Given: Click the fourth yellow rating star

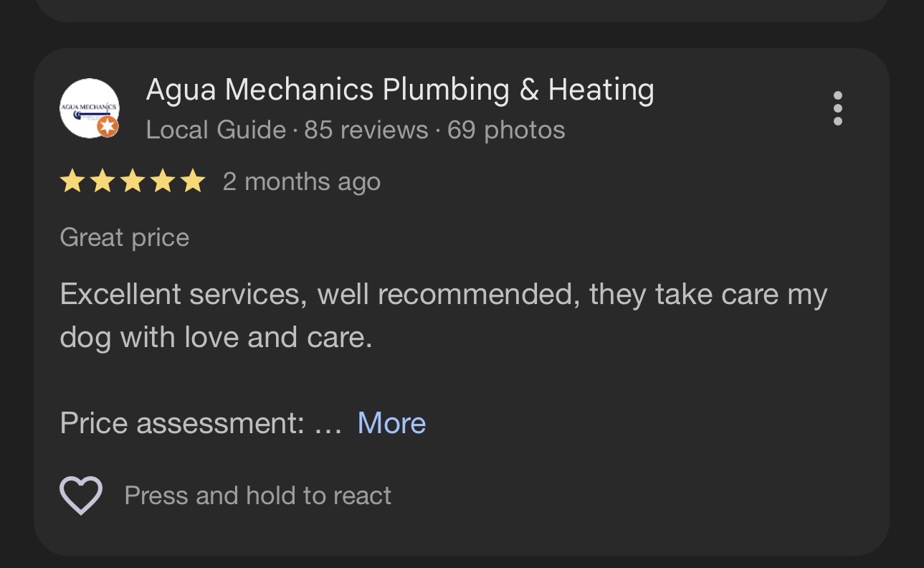Looking at the screenshot, I should [x=162, y=182].
